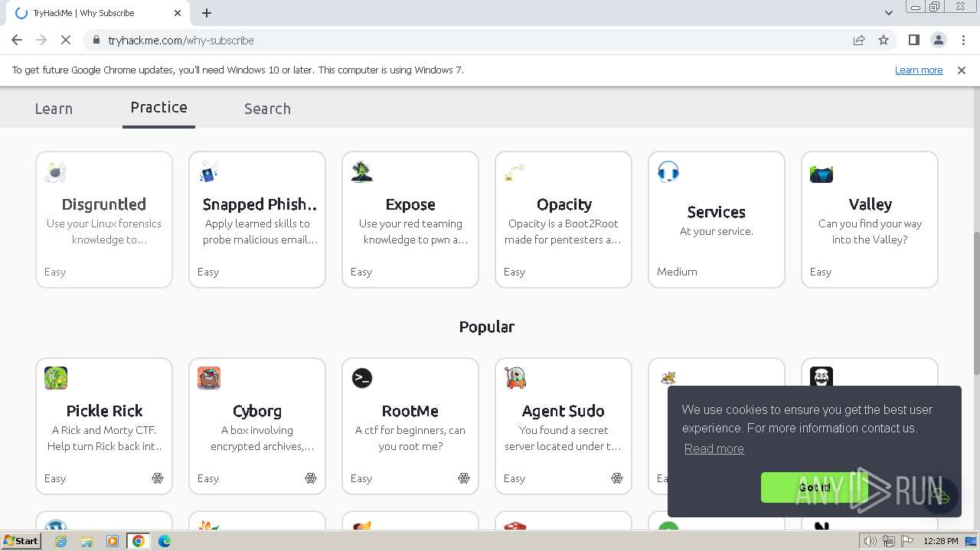Click the web badge on RootMe card
Image resolution: width=980 pixels, height=551 pixels.
(464, 478)
